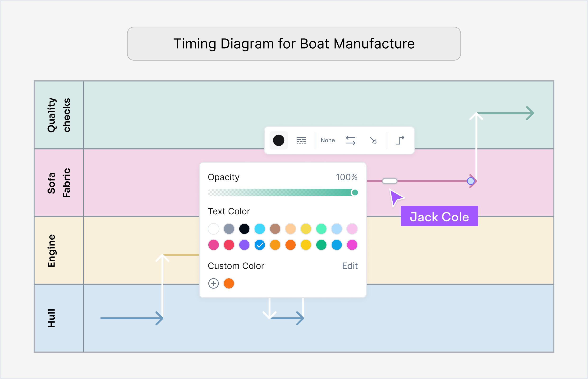This screenshot has width=588, height=379.
Task: Switch to the elbow connector line type
Action: pos(400,140)
